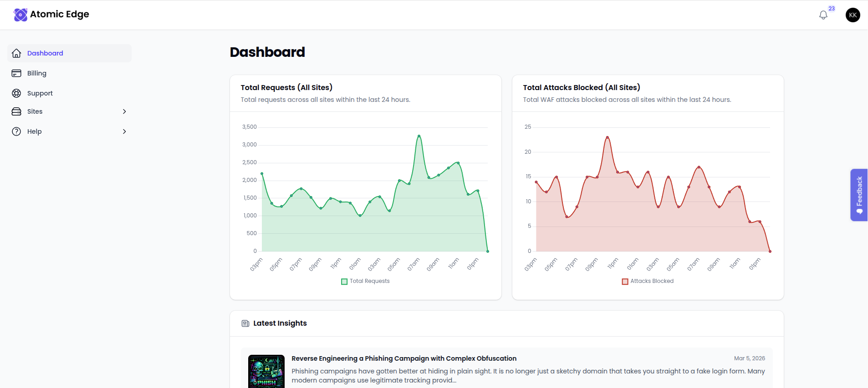Click the Latest Insights heading

point(280,323)
